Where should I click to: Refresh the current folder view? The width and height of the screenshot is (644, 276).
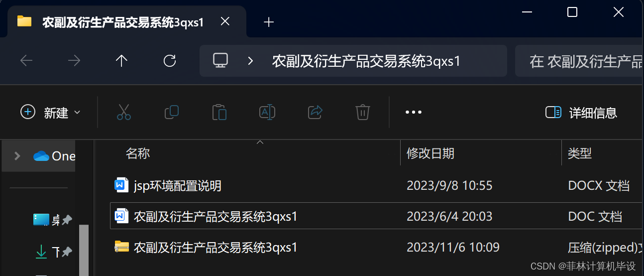pos(170,61)
